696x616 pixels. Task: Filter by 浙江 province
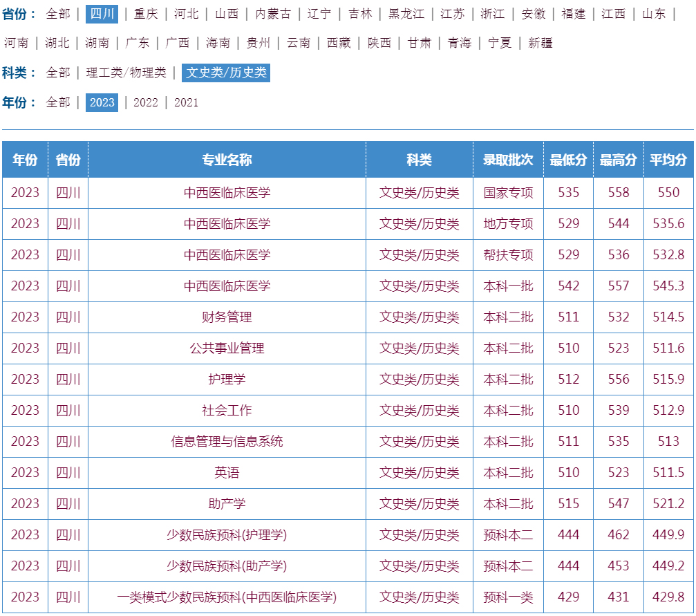(493, 15)
